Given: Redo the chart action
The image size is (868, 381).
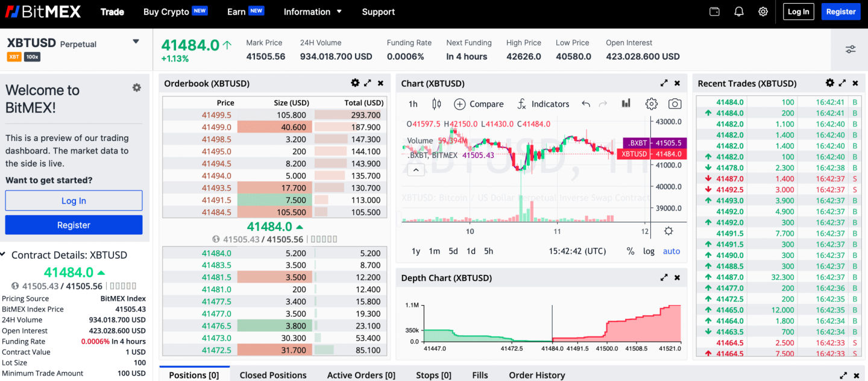Looking at the screenshot, I should click(x=603, y=104).
